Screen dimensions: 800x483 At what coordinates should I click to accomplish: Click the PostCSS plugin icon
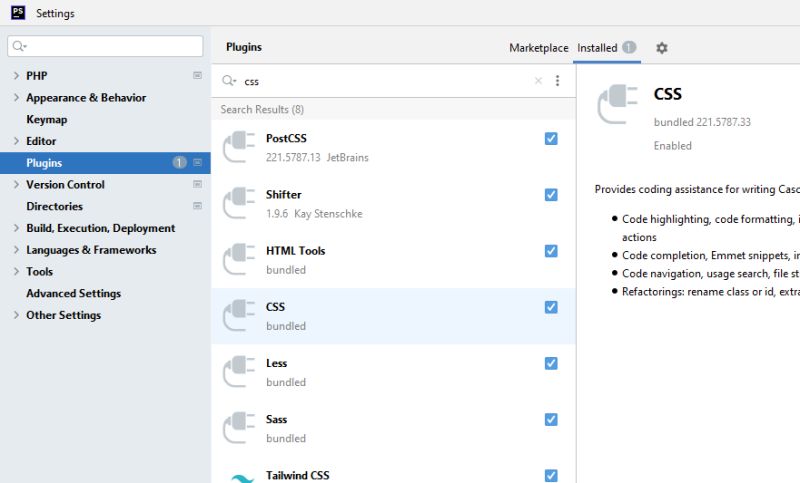238,147
